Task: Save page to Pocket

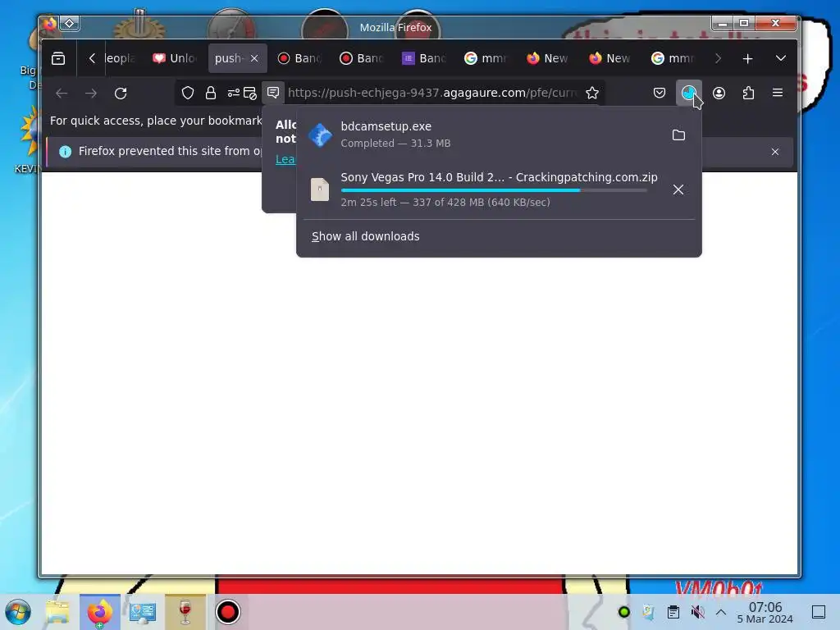Action: point(660,94)
